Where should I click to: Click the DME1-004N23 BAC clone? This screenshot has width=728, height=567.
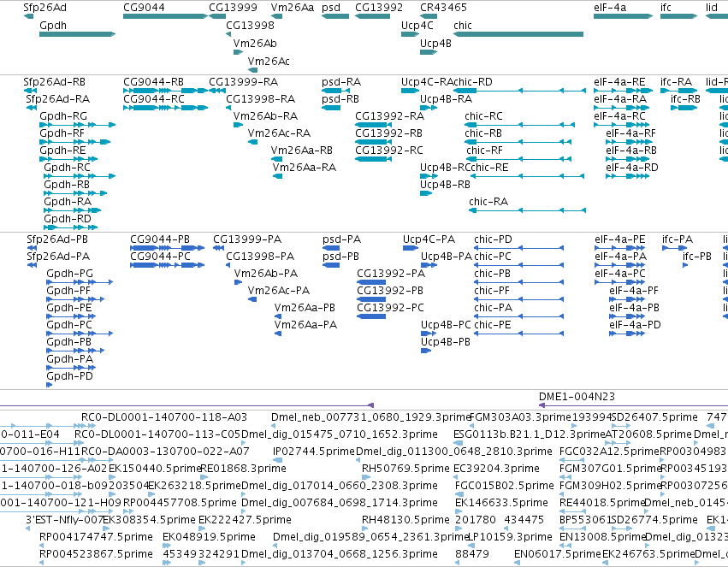[x=633, y=405]
